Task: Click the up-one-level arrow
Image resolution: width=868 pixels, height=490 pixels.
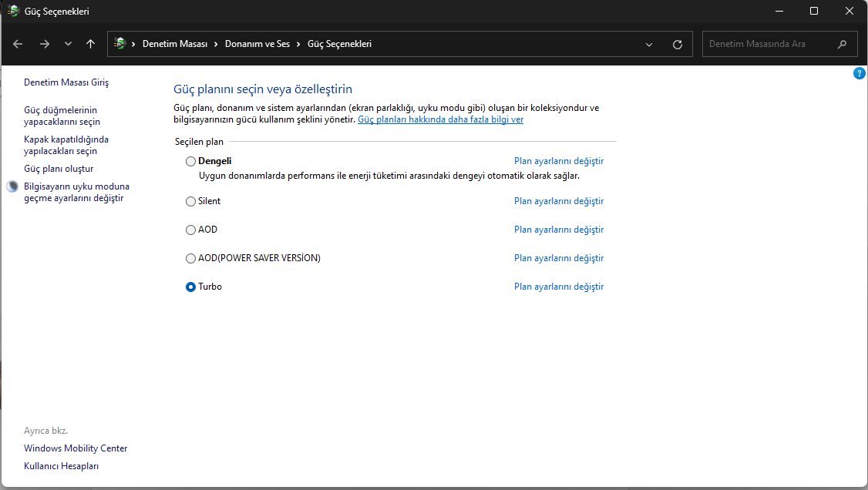Action: [91, 44]
